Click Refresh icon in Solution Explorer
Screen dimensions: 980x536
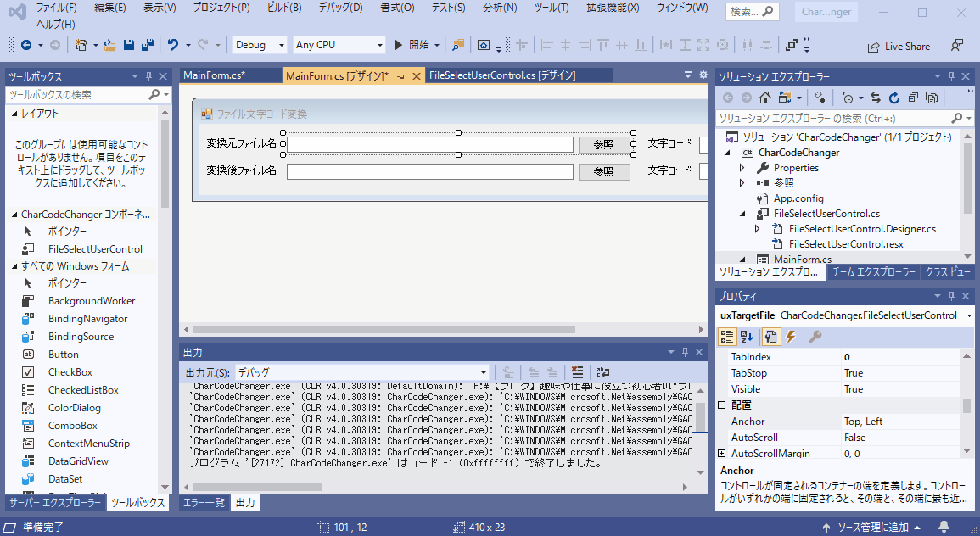[x=894, y=98]
